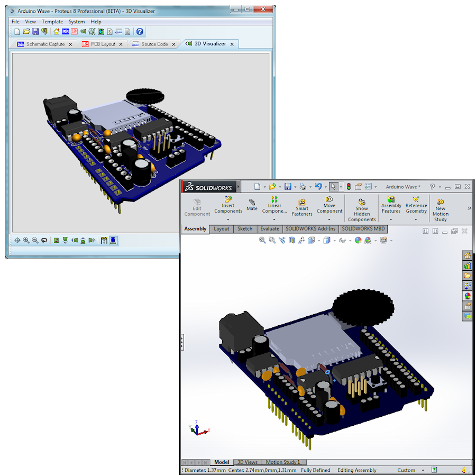Image resolution: width=476 pixels, height=476 pixels.
Task: Switch Proteus 3D view to back view
Action: 83,241
